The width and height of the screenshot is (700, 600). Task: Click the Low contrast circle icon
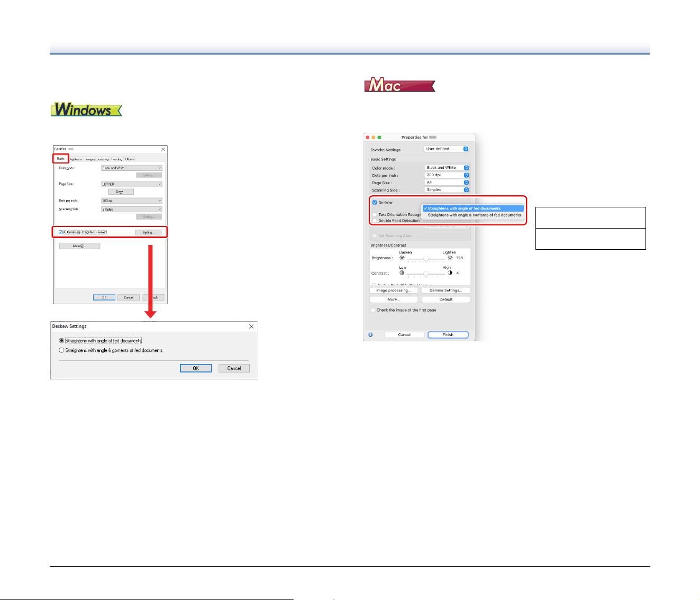(x=402, y=273)
